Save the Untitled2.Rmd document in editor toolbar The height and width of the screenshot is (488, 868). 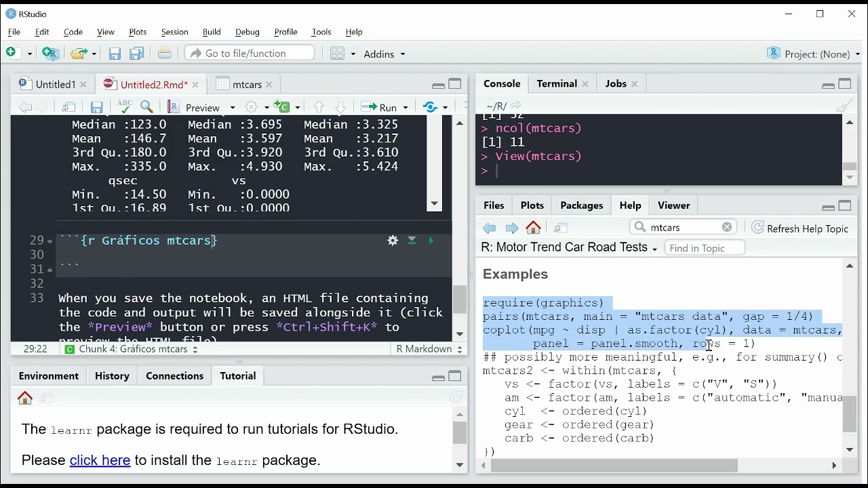[96, 107]
